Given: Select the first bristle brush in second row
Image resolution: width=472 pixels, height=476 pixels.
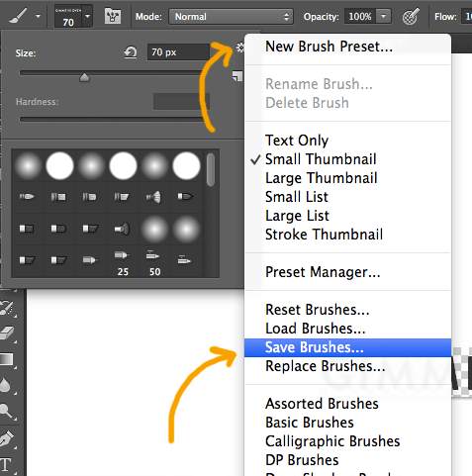Looking at the screenshot, I should coord(27,197).
